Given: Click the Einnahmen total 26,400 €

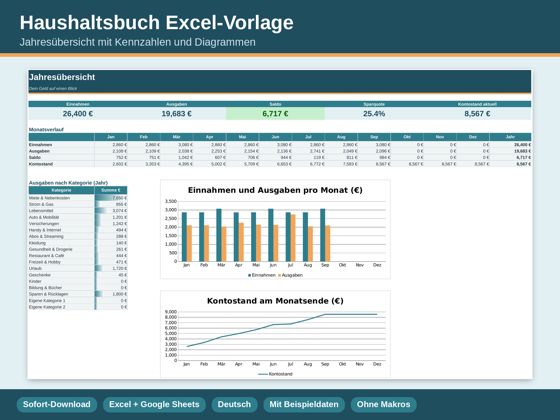Looking at the screenshot, I should pos(78,114).
